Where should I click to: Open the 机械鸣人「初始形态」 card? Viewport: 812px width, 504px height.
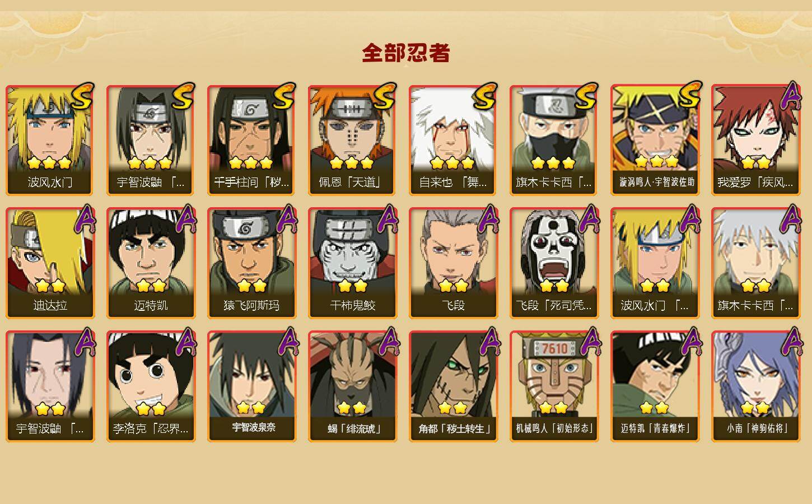[554, 386]
